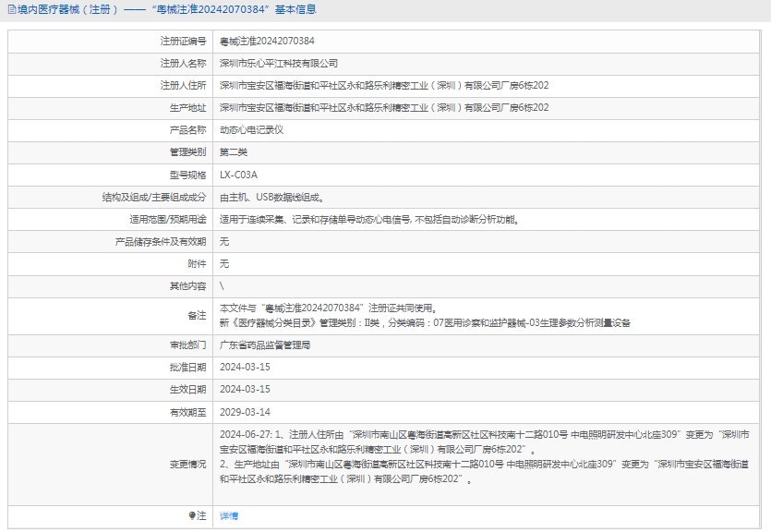Screen dimensions: 771x532
Task: Click the 变更情况 row label
Action: (187, 464)
